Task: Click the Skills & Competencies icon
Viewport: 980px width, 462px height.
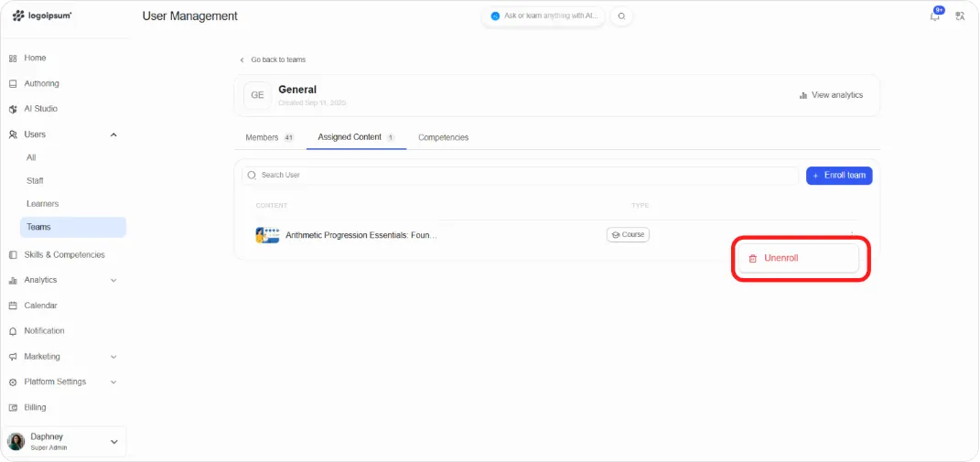Action: [13, 255]
